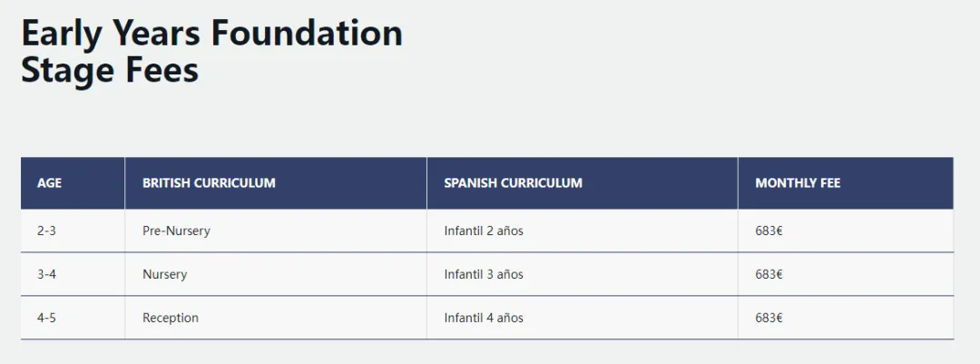Click the Infantil 4 años cell
The height and width of the screenshot is (364, 980).
[583, 318]
